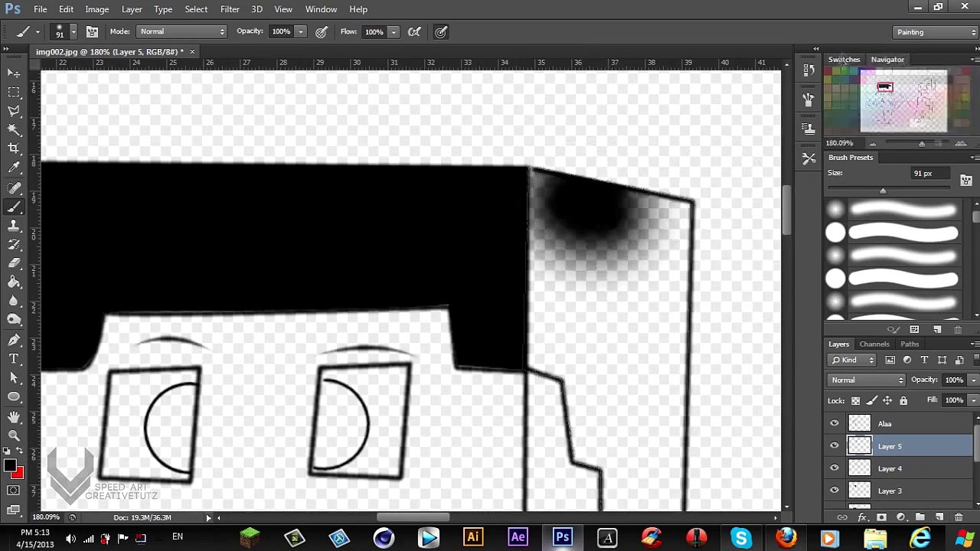This screenshot has height=551, width=980.
Task: Click the red background color swatch
Action: [18, 474]
